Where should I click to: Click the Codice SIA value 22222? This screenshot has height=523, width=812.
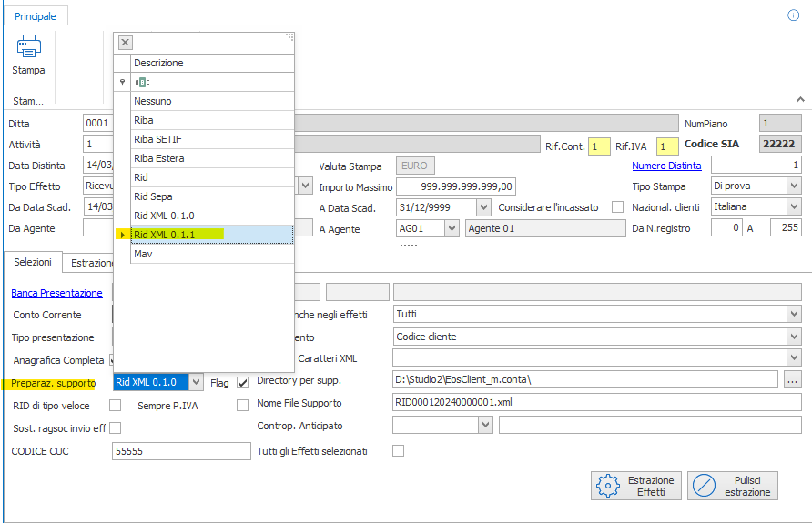[780, 144]
